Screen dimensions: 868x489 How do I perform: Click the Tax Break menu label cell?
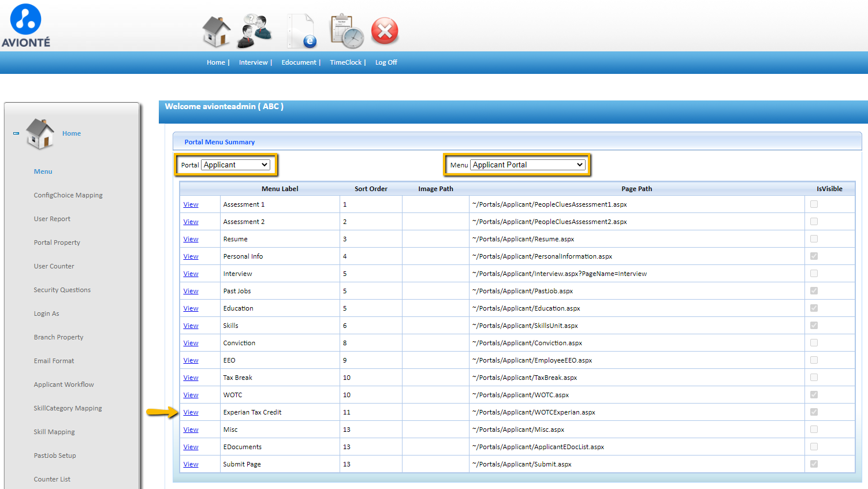click(x=280, y=378)
